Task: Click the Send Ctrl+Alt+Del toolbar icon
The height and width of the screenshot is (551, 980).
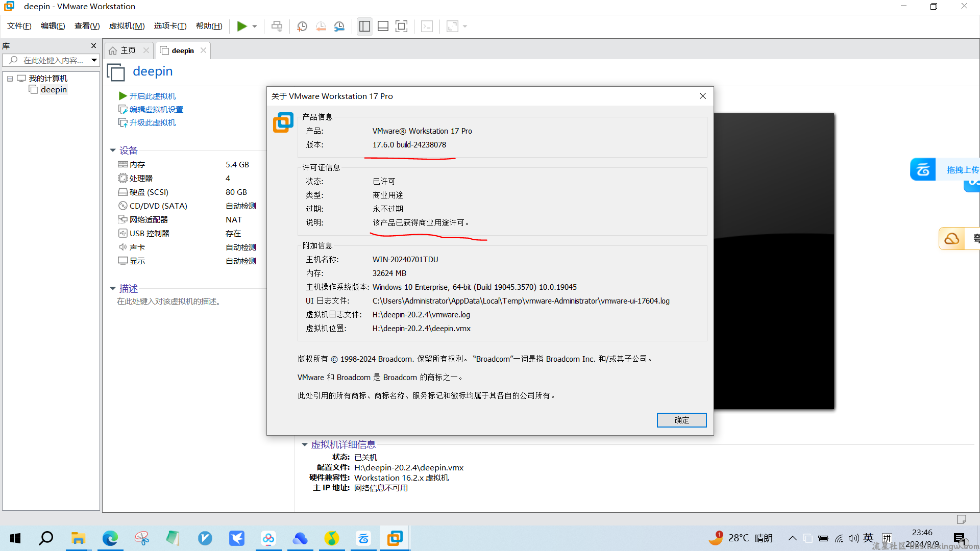Action: point(277,26)
